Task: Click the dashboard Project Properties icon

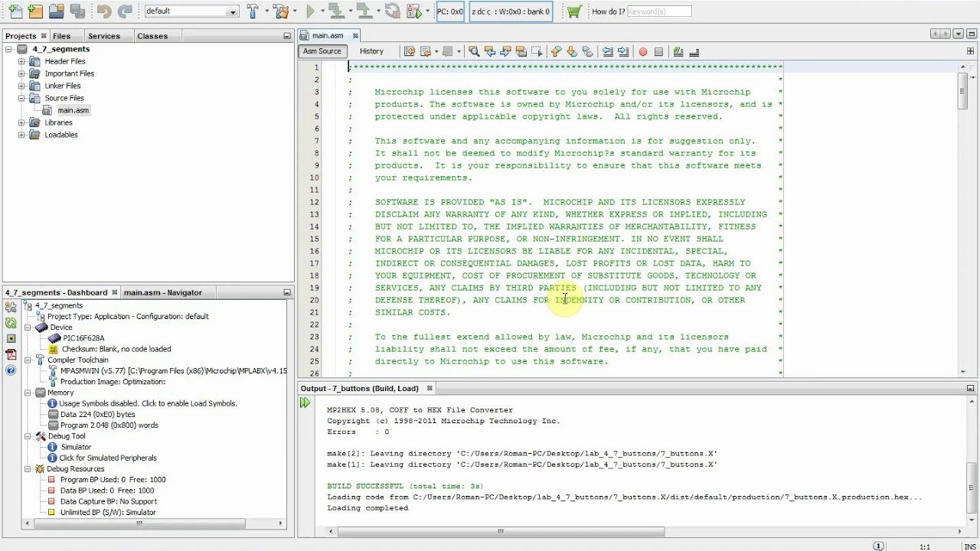Action: 11,306
